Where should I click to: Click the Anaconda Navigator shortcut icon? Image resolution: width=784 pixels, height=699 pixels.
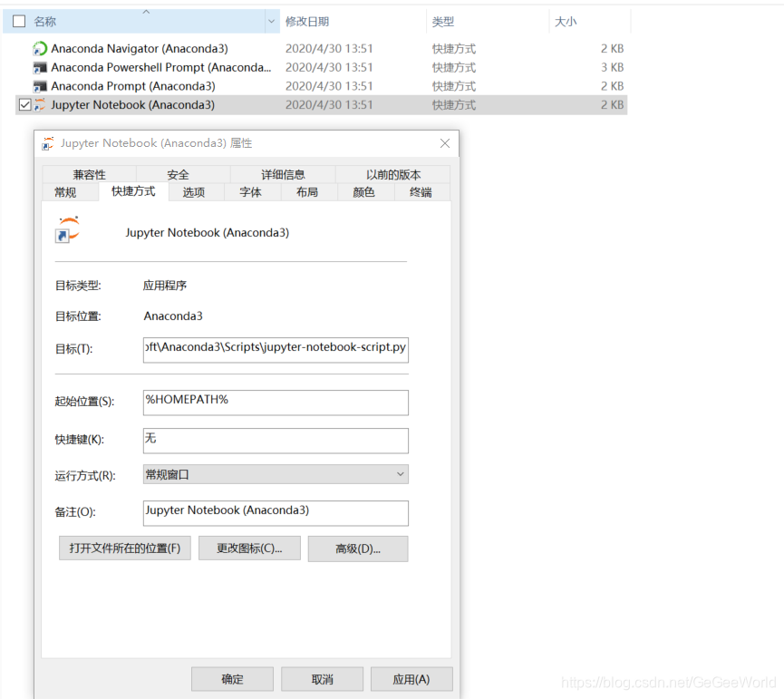40,48
